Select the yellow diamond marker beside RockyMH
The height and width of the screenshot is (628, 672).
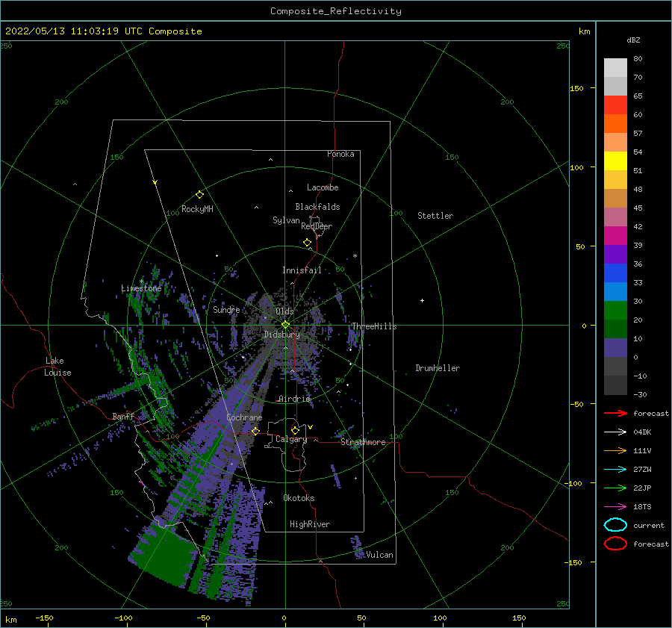coord(199,195)
